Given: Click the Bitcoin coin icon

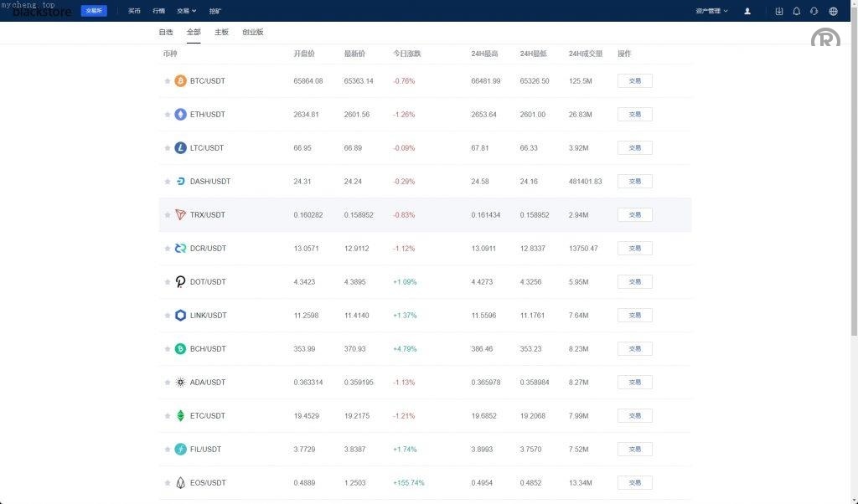Looking at the screenshot, I should (180, 81).
